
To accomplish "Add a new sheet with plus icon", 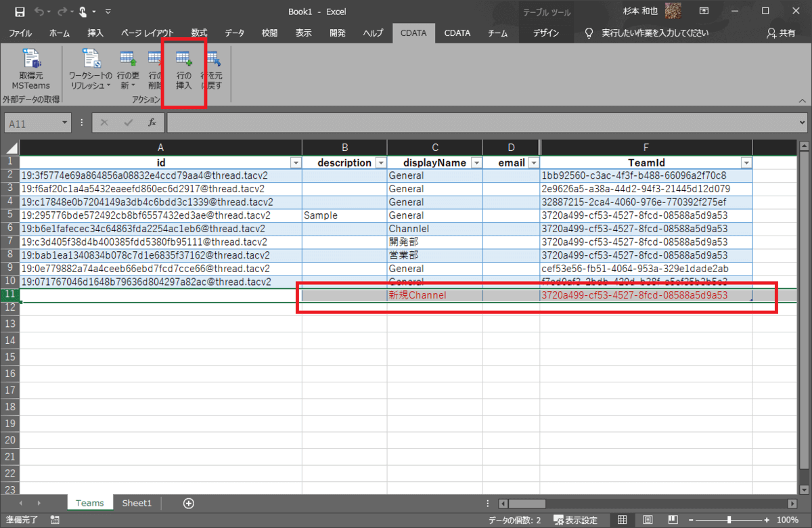I will 189,503.
